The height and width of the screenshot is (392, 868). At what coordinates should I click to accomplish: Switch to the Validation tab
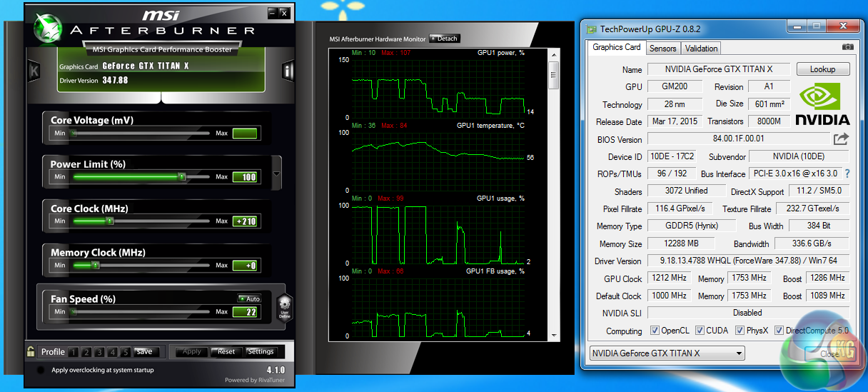701,48
